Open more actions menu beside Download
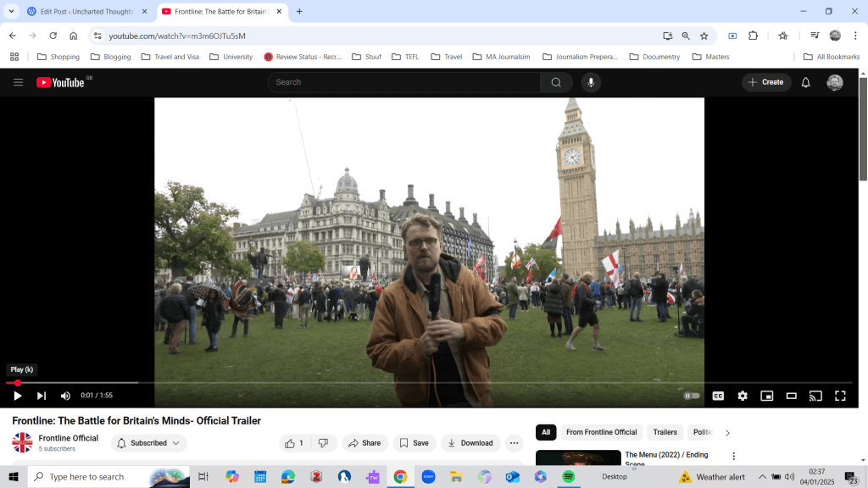Screen dimensions: 868x488 pyautogui.click(x=515, y=443)
